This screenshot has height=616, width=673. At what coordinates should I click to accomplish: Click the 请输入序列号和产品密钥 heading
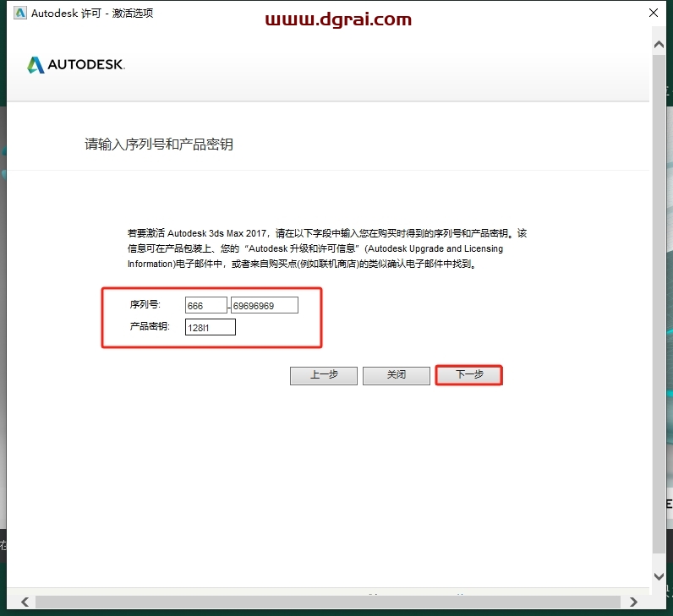coord(159,144)
